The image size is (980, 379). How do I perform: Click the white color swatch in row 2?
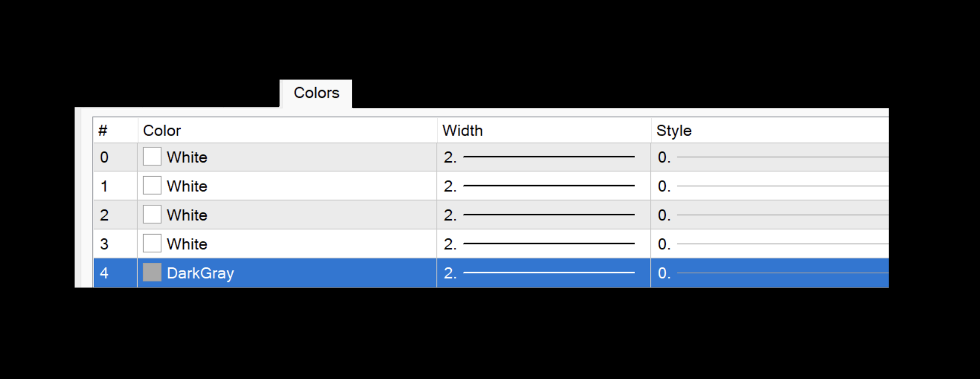click(x=152, y=215)
